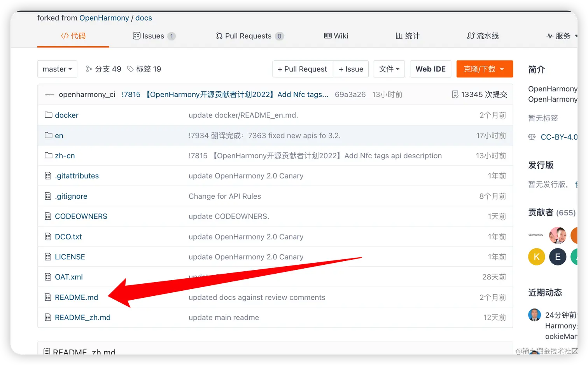Open commit message 'update main readme'
Image resolution: width=588 pixels, height=365 pixels.
[x=224, y=318]
